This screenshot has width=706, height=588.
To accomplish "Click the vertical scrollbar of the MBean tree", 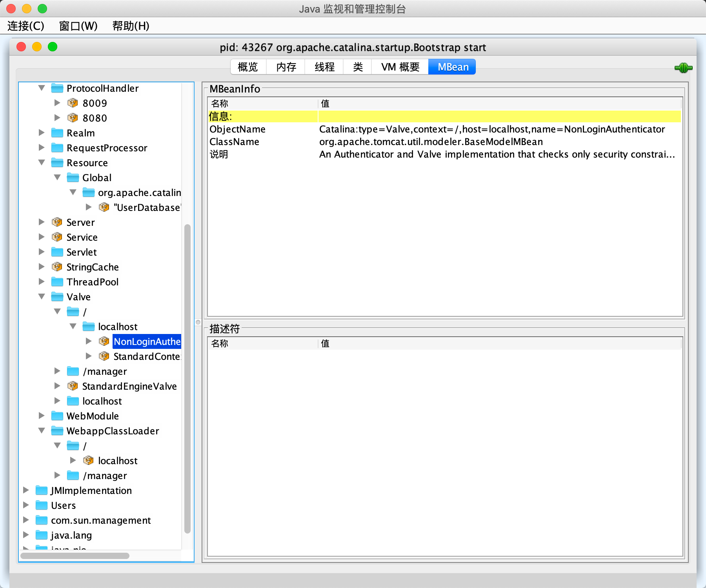I will point(187,379).
